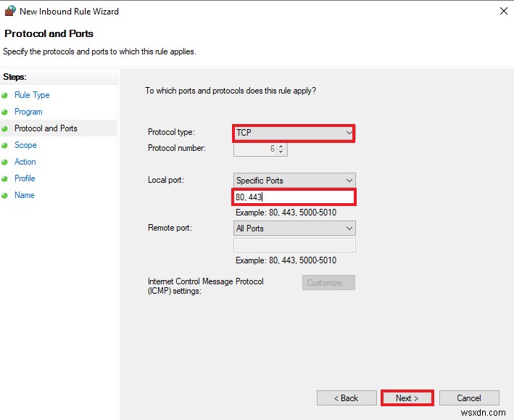Viewport: 514px width, 420px height.
Task: Click 'Internet Control Message Protocol (ICMP) settings:' label
Action: tap(206, 286)
